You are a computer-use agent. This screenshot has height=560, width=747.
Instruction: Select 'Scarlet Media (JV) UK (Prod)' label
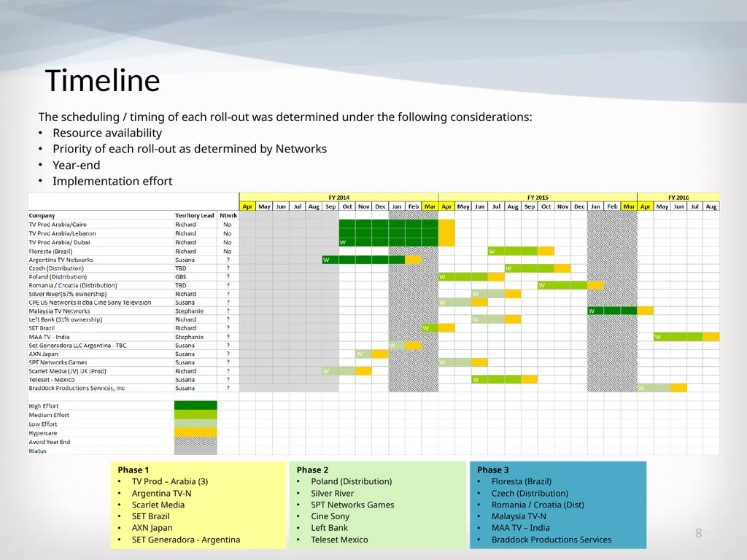[x=67, y=371]
